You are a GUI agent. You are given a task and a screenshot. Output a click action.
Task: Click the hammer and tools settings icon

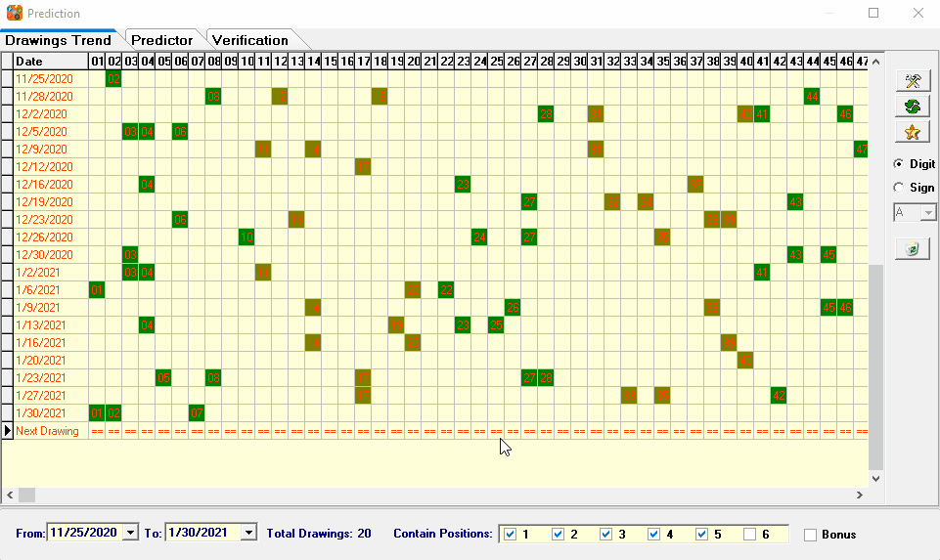[x=913, y=81]
